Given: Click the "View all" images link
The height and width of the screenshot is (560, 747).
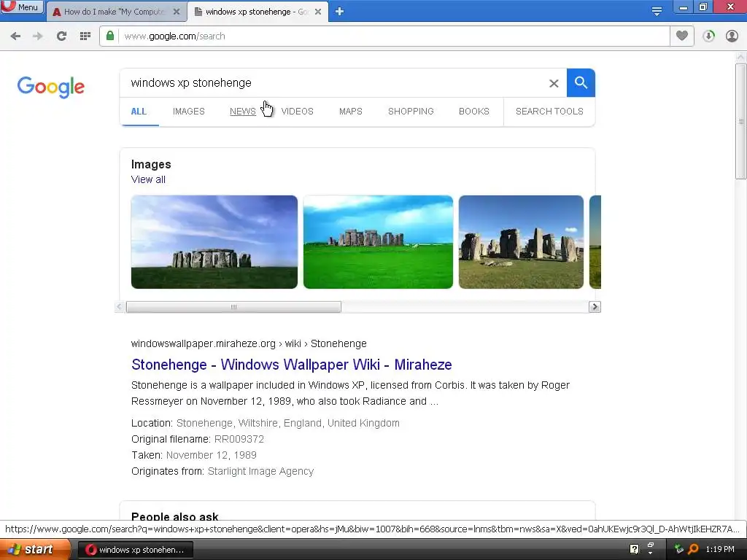Looking at the screenshot, I should click(148, 179).
